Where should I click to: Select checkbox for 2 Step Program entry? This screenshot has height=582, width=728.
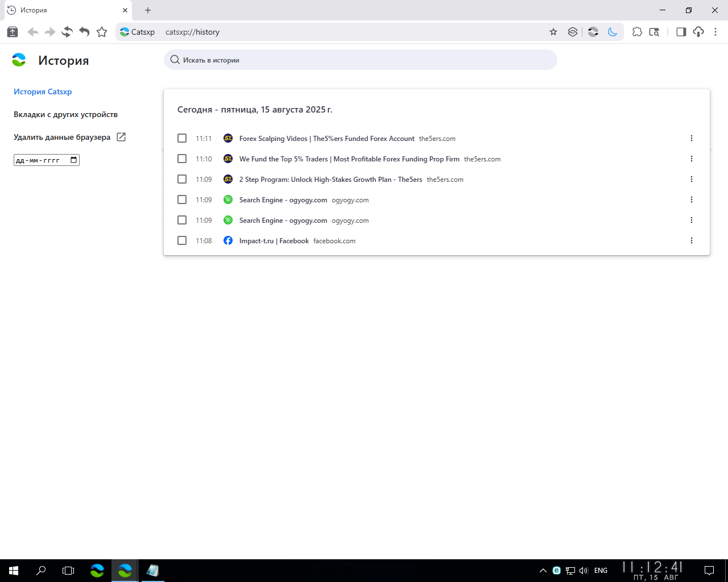point(182,179)
